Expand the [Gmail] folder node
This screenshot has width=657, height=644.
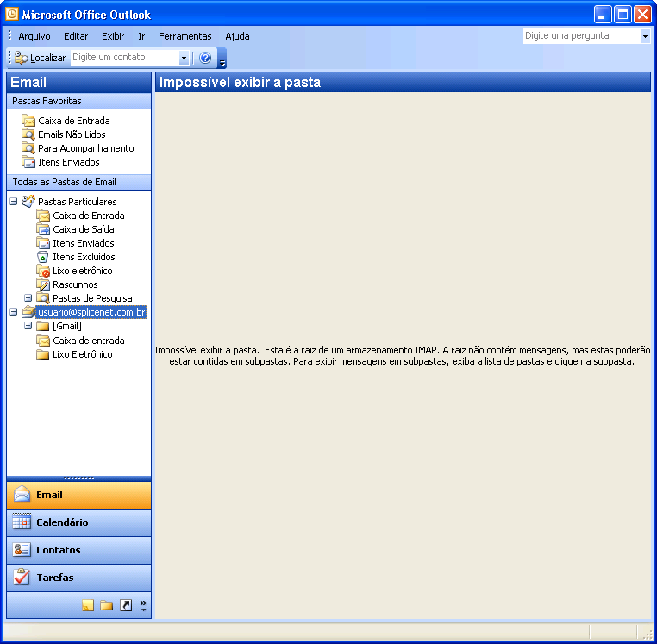click(28, 326)
